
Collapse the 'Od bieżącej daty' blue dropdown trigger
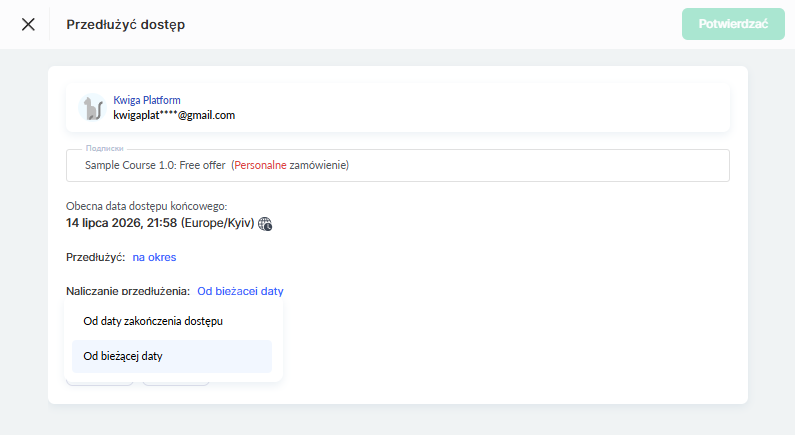pos(240,291)
